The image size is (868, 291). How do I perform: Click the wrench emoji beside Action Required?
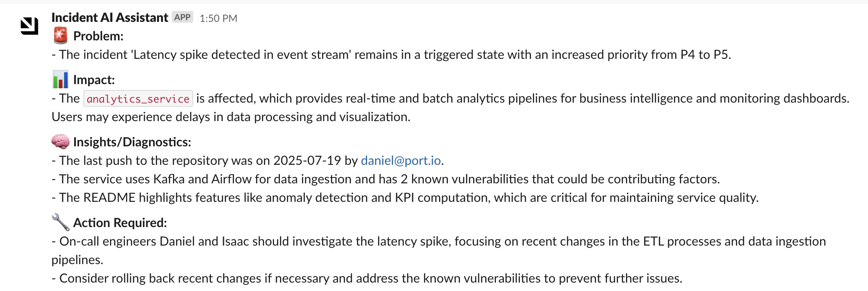pos(61,222)
